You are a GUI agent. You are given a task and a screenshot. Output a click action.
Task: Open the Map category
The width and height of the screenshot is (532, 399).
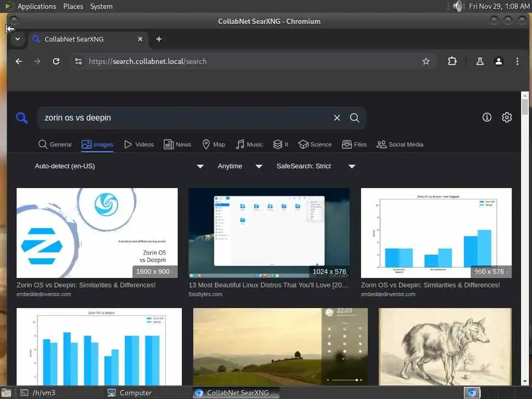(214, 144)
